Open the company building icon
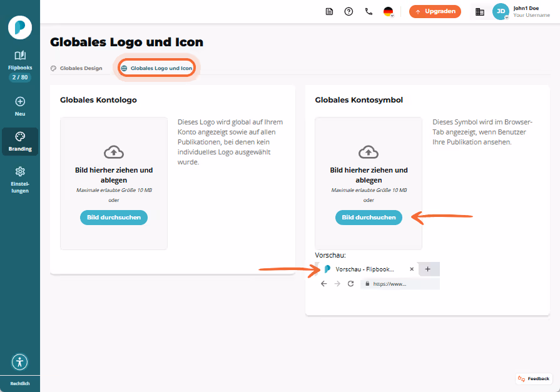560x392 pixels. (x=480, y=12)
